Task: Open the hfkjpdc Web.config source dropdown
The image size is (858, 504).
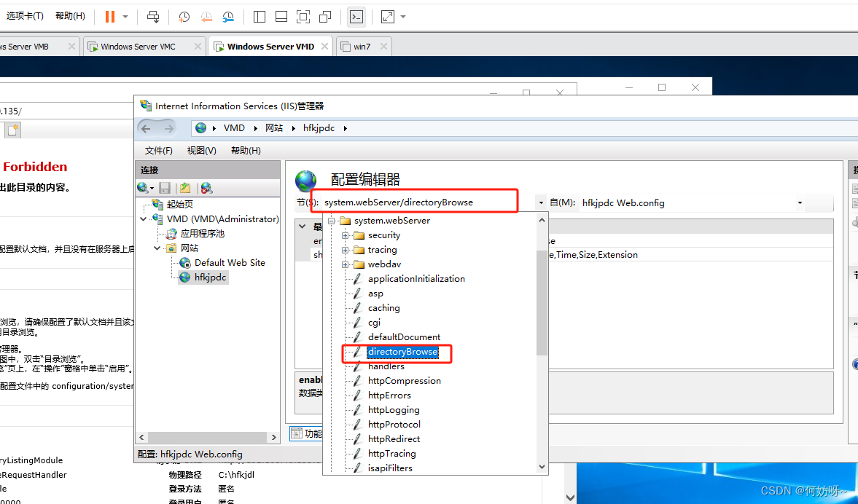Action: tap(800, 203)
